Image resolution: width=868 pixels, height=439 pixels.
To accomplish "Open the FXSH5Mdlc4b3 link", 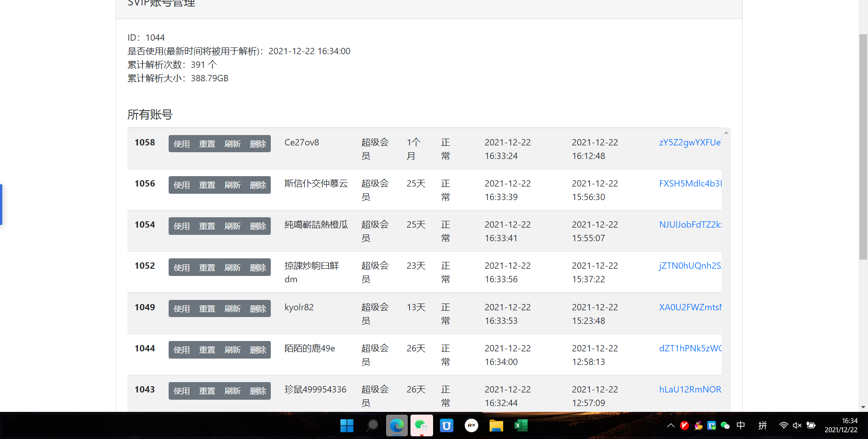I will pyautogui.click(x=690, y=183).
